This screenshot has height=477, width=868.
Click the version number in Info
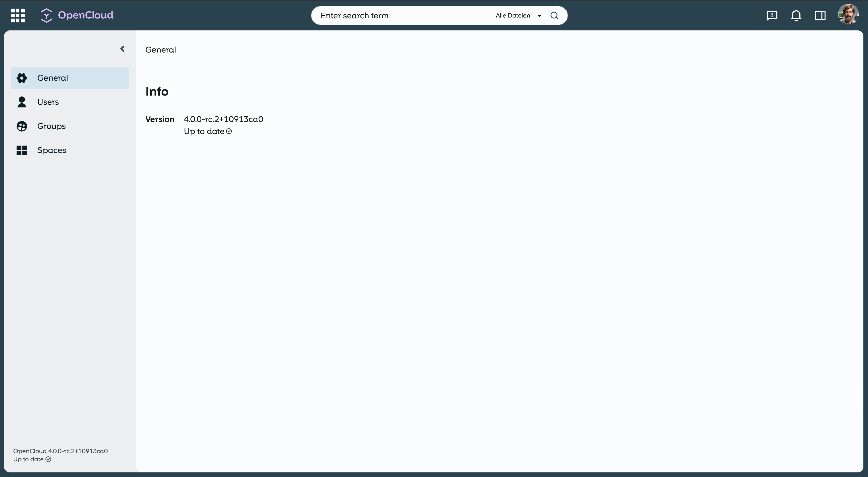[x=223, y=119]
